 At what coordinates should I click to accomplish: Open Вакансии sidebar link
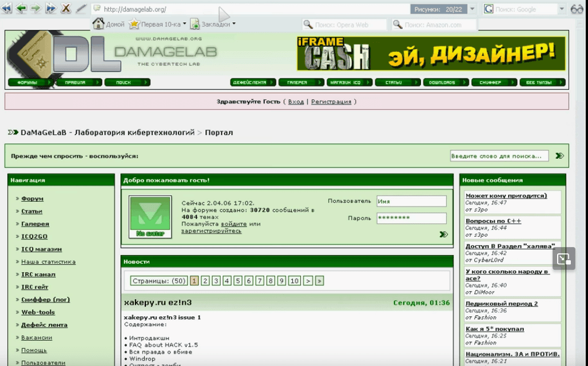pyautogui.click(x=37, y=337)
